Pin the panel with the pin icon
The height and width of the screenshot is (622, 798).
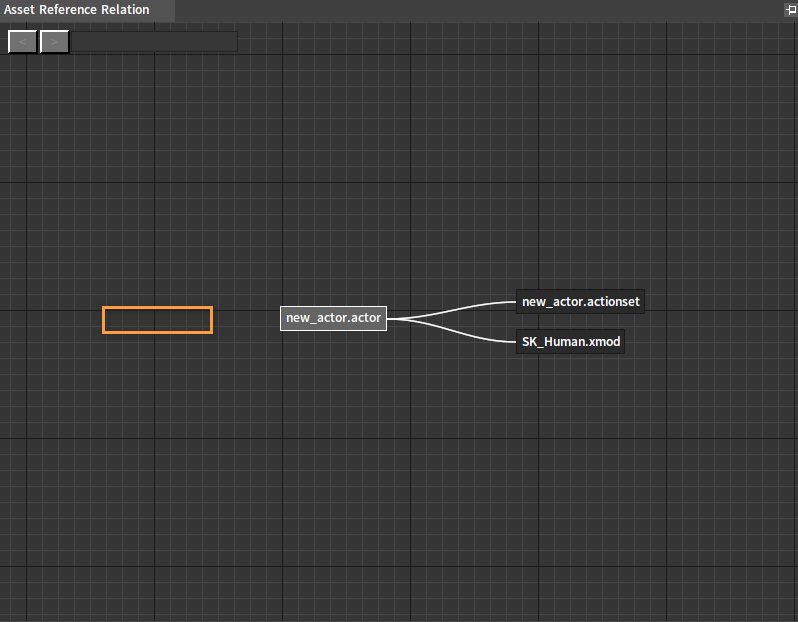pos(791,9)
